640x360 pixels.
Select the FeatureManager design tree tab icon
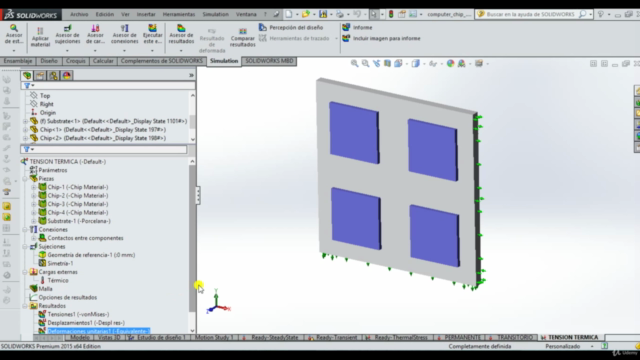[x=27, y=76]
